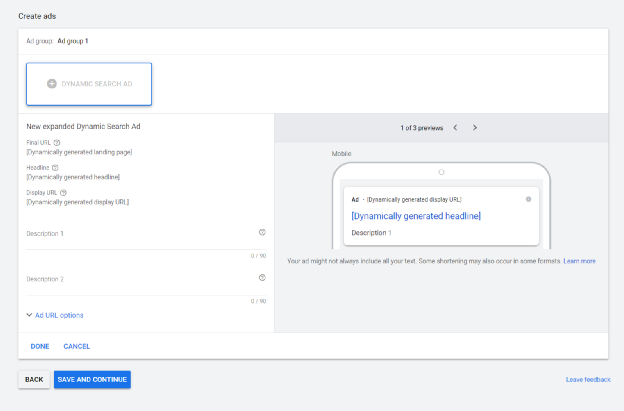Viewport: 624px width, 411px height.
Task: Focus the Description 2 text field
Action: pyautogui.click(x=140, y=287)
